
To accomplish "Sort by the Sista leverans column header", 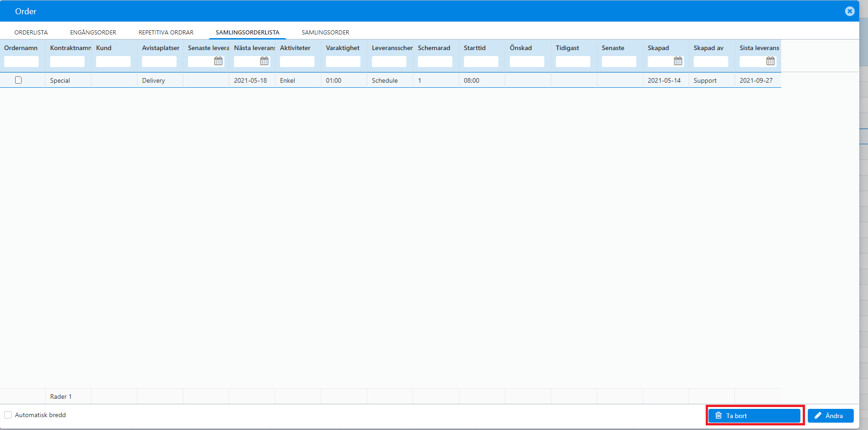I will point(759,48).
